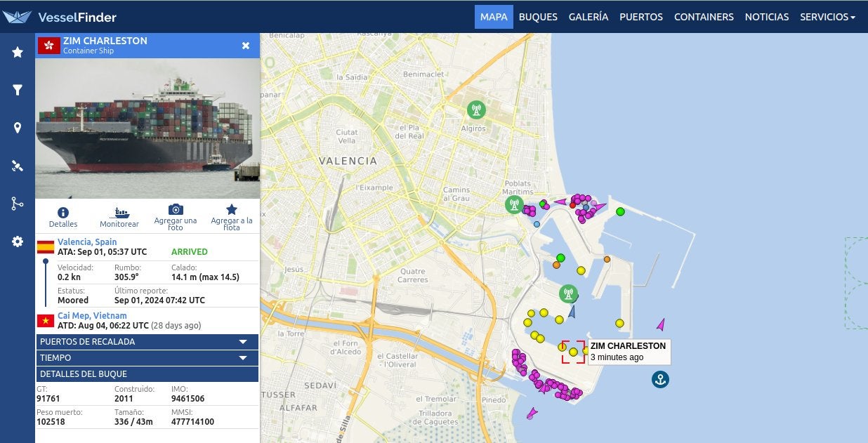Image resolution: width=868 pixels, height=443 pixels.
Task: Click the ZIM CHARLESTON ship photo
Action: [147, 128]
